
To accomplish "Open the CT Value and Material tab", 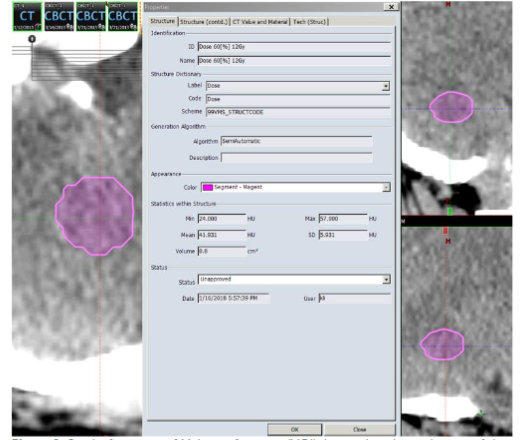I will click(260, 22).
